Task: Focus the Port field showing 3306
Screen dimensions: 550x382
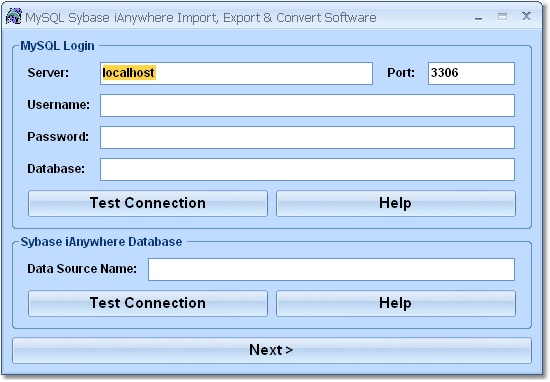Action: click(x=471, y=73)
